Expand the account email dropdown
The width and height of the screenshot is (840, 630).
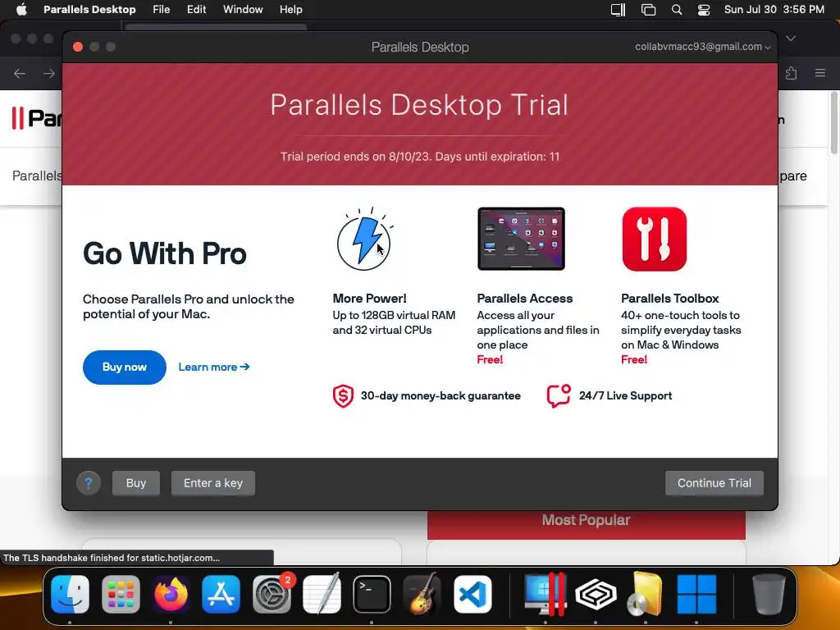[x=703, y=47]
